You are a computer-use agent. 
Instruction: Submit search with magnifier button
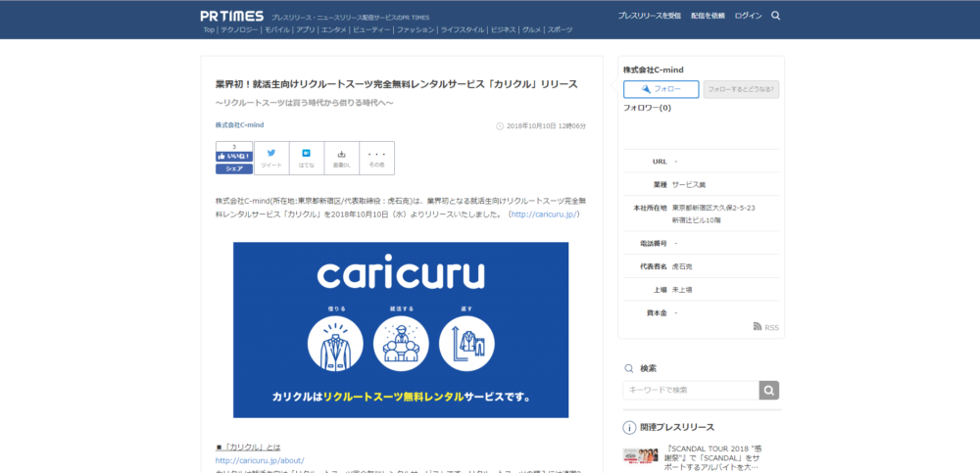click(768, 391)
